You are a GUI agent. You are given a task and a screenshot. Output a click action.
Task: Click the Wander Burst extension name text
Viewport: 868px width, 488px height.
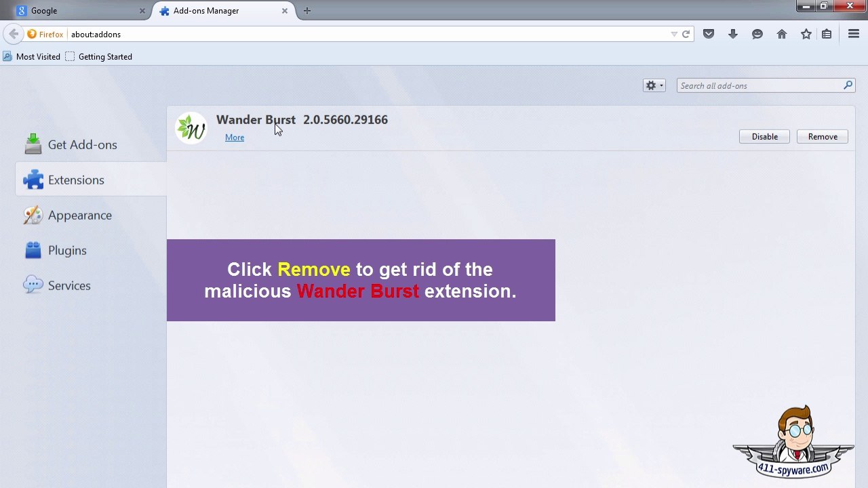click(x=256, y=120)
